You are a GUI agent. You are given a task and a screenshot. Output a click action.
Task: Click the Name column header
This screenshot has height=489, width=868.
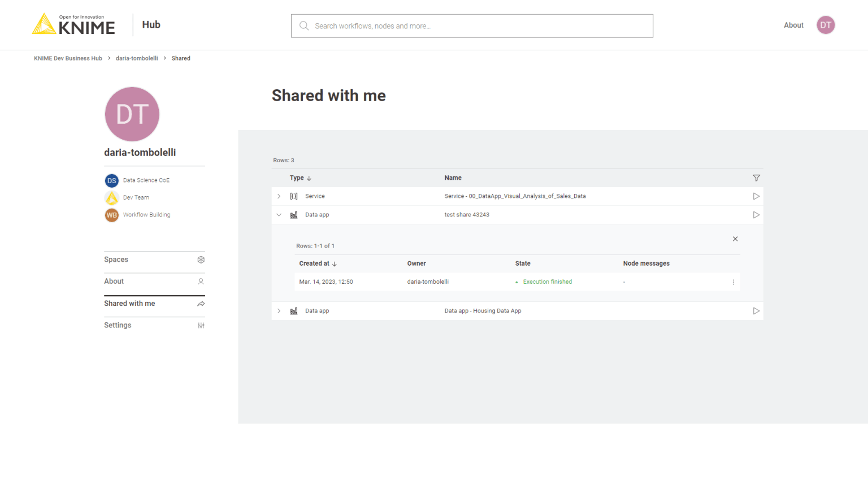pyautogui.click(x=453, y=178)
